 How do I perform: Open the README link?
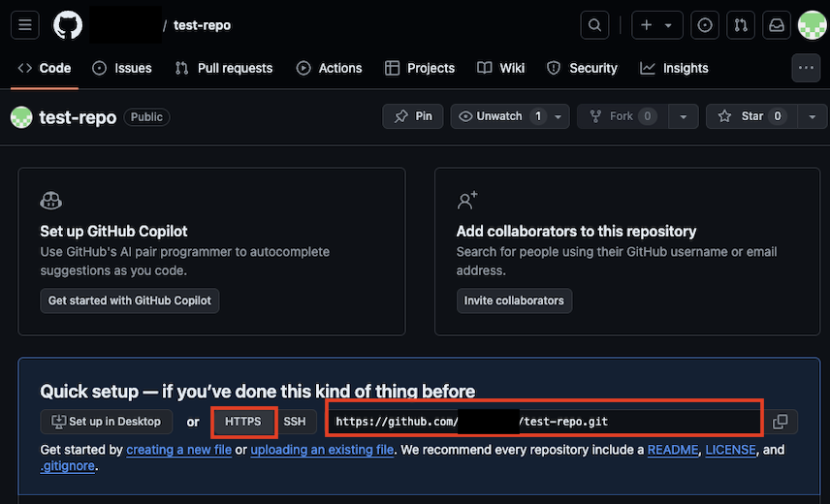pos(673,450)
